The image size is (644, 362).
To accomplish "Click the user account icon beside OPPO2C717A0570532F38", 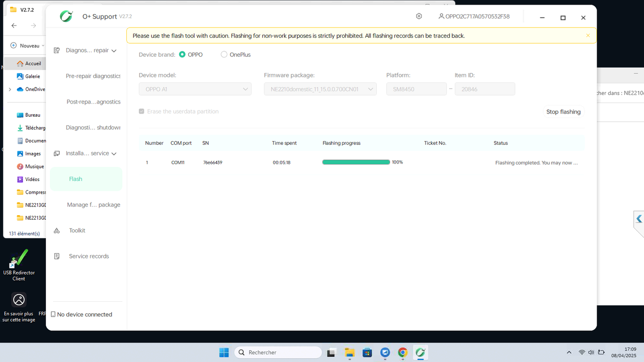I will click(x=441, y=16).
